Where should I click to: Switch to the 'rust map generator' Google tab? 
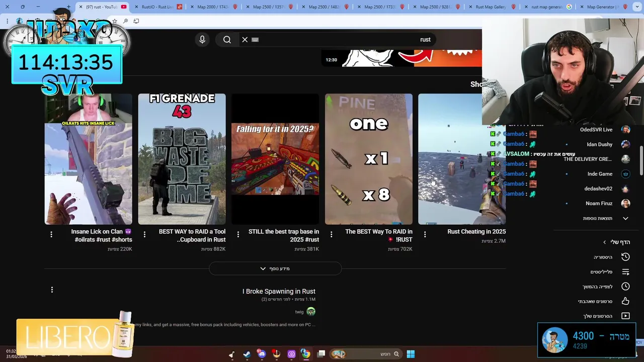click(x=546, y=7)
